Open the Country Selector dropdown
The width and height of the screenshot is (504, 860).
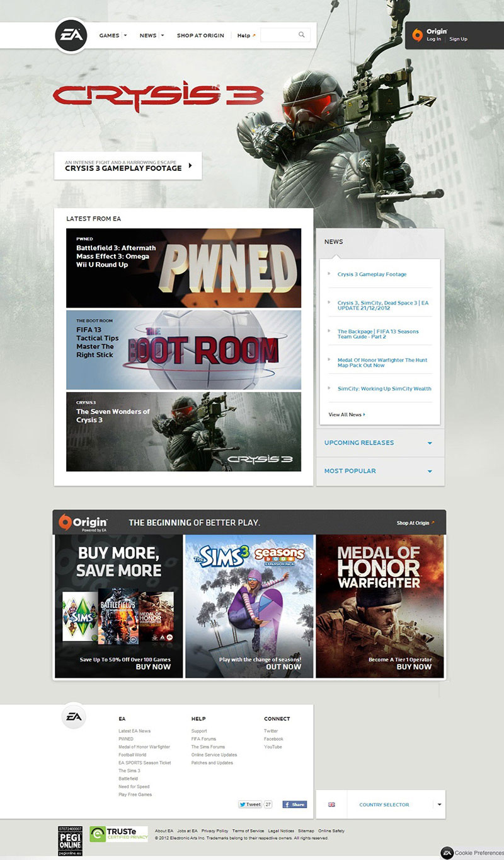(439, 805)
